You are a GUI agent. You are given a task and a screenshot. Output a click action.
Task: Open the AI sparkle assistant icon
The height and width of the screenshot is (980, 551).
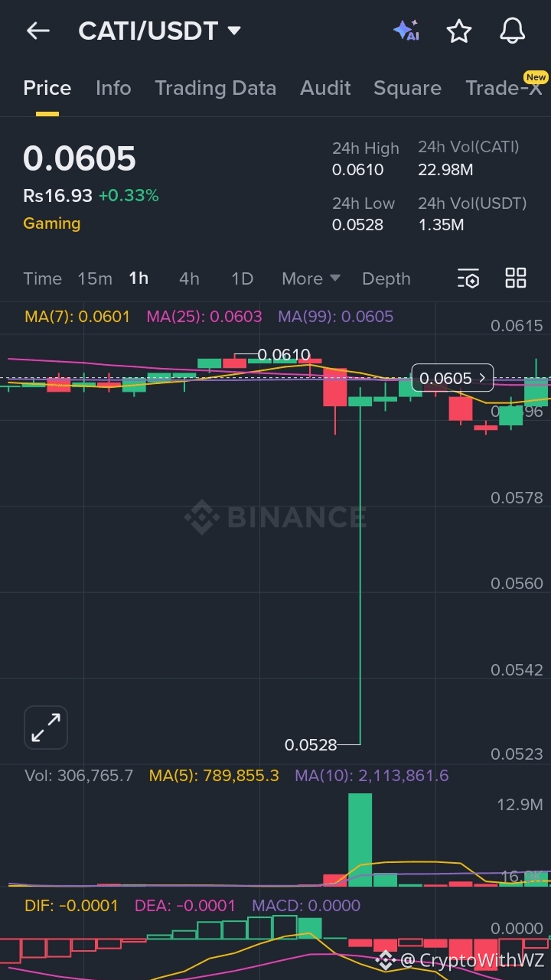406,31
